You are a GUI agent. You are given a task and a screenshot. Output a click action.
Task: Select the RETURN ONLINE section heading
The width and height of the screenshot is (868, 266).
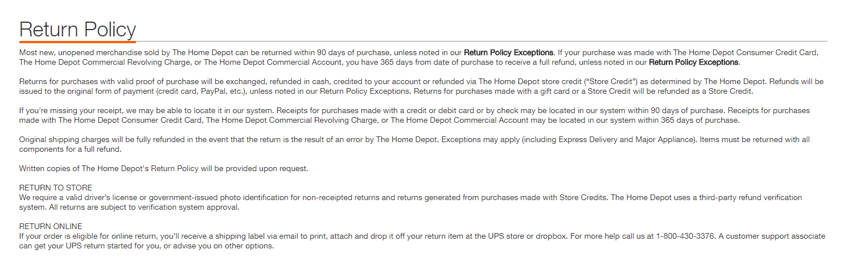click(x=51, y=226)
